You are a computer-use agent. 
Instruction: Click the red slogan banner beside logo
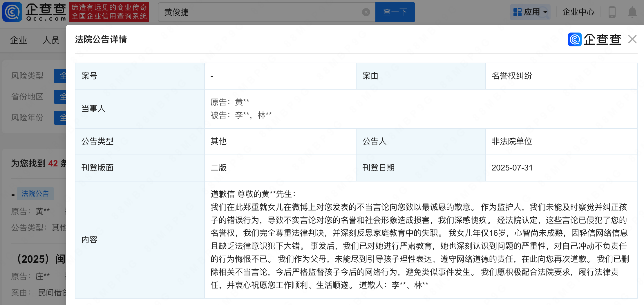click(109, 12)
